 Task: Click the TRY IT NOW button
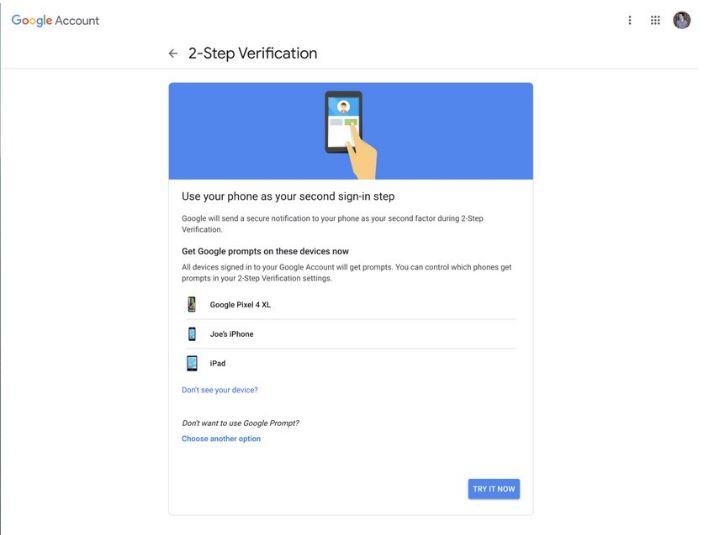click(x=494, y=489)
